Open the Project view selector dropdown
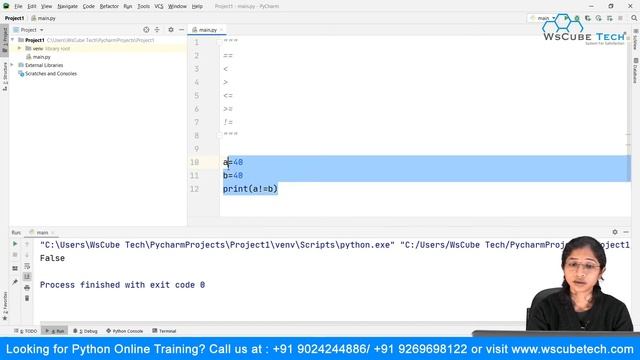 29,30
